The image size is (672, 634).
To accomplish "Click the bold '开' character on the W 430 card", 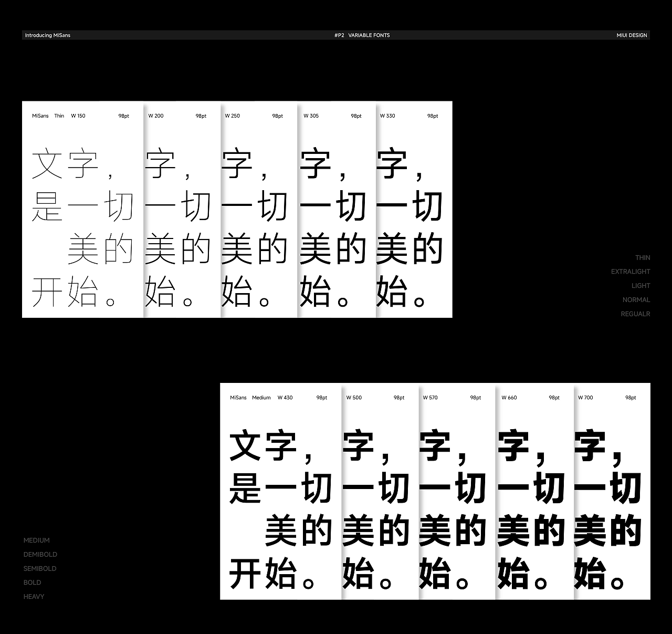I will click(245, 574).
